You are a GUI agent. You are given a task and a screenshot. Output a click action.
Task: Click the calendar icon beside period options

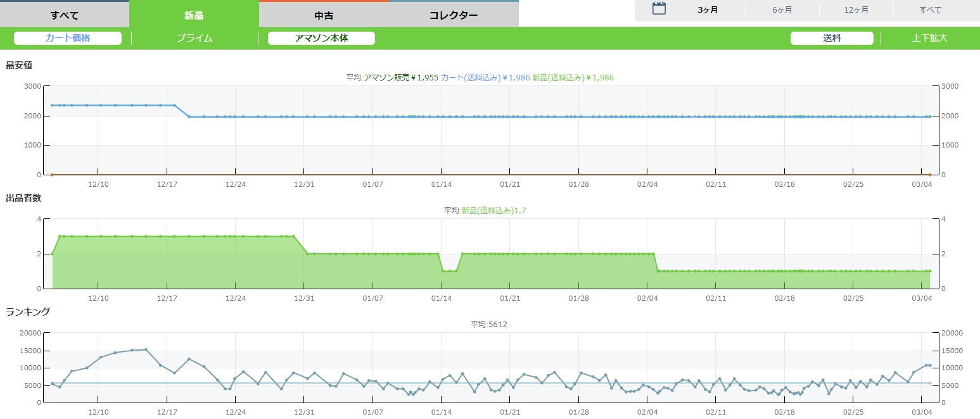pyautogui.click(x=659, y=9)
